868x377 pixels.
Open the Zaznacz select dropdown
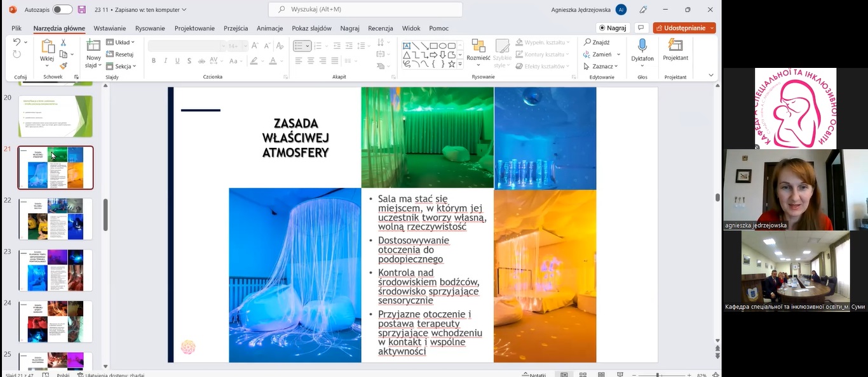pos(600,66)
